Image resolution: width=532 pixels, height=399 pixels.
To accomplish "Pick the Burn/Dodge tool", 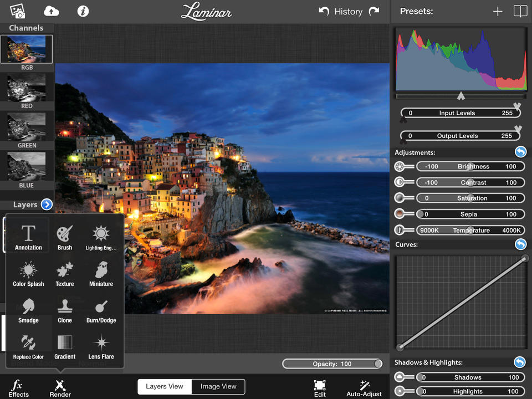I will click(101, 310).
